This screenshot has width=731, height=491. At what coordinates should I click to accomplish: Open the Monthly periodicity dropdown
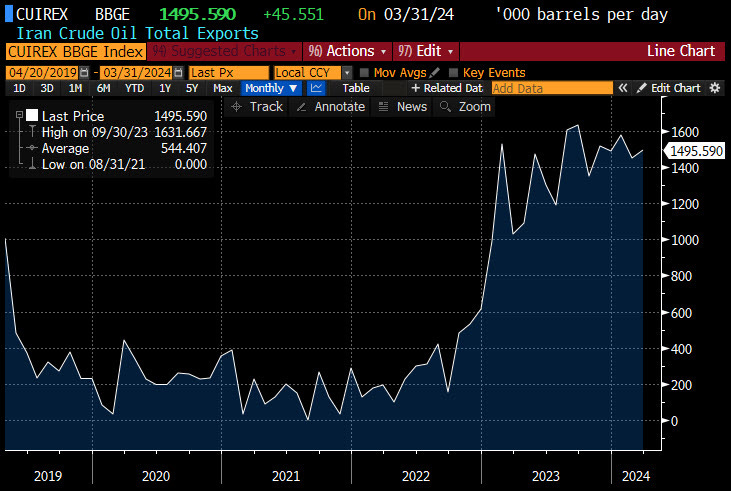coord(271,88)
